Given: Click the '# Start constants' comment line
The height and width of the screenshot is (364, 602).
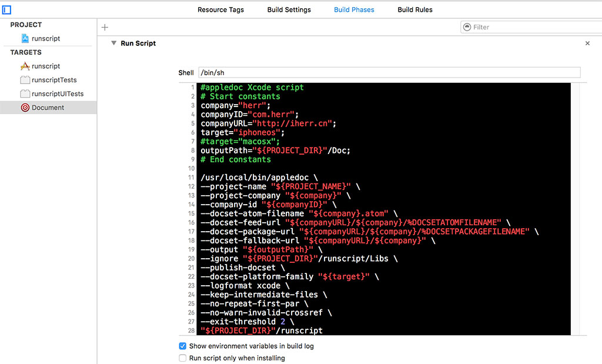Looking at the screenshot, I should tap(240, 96).
